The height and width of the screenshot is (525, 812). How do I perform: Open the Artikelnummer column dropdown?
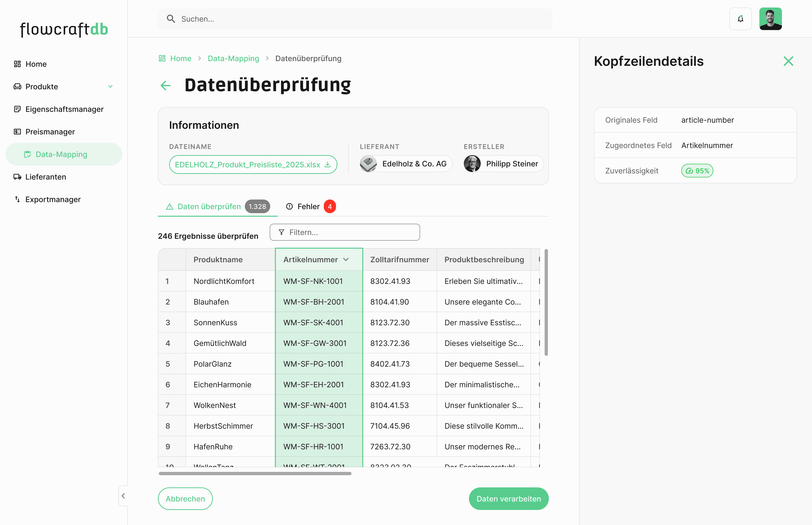[x=346, y=259]
